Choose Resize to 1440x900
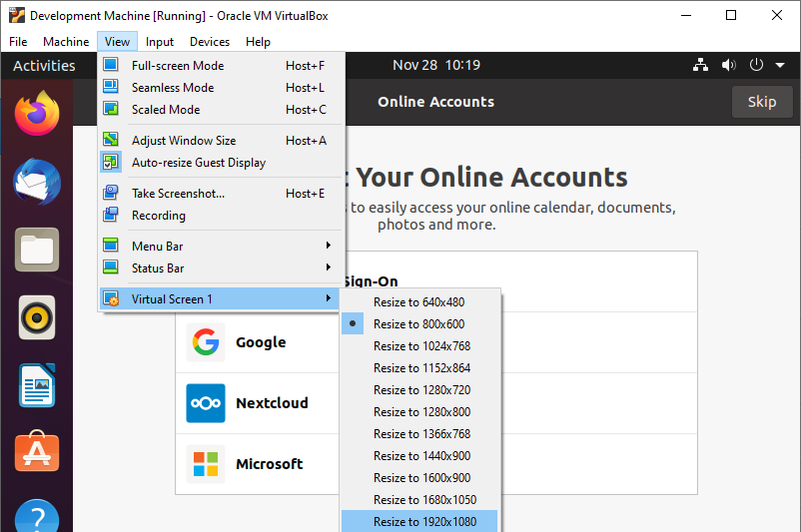Image resolution: width=801 pixels, height=532 pixels. [418, 455]
